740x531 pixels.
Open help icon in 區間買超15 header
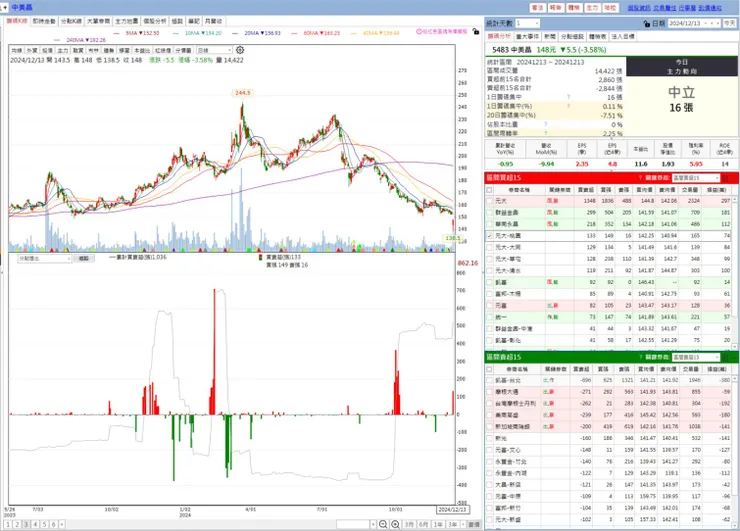coord(640,178)
